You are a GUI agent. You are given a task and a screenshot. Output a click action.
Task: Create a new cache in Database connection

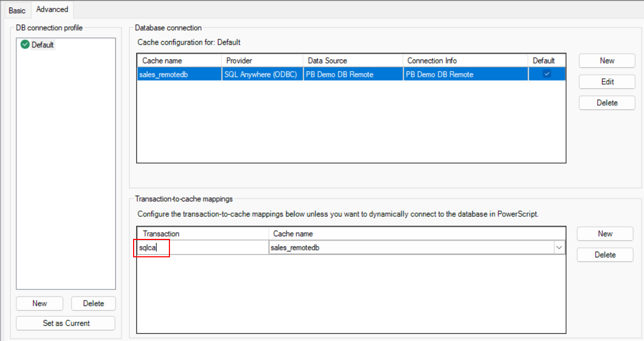(607, 61)
